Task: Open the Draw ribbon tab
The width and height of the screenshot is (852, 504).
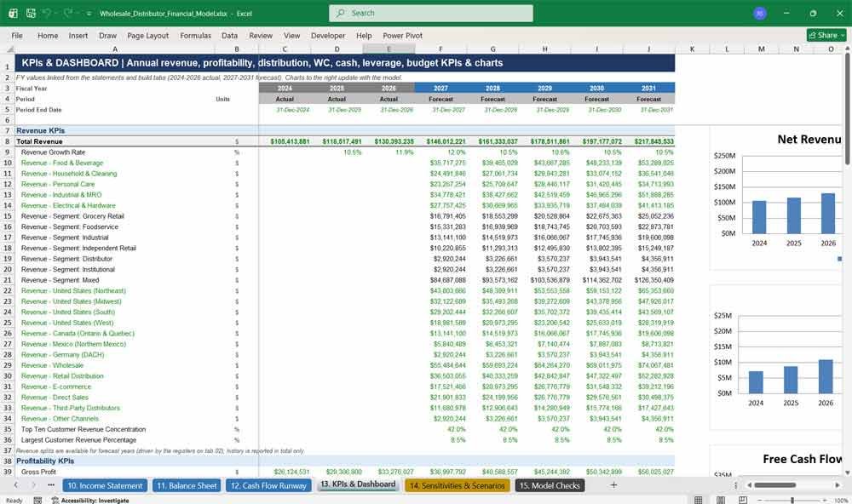Action: click(x=107, y=35)
